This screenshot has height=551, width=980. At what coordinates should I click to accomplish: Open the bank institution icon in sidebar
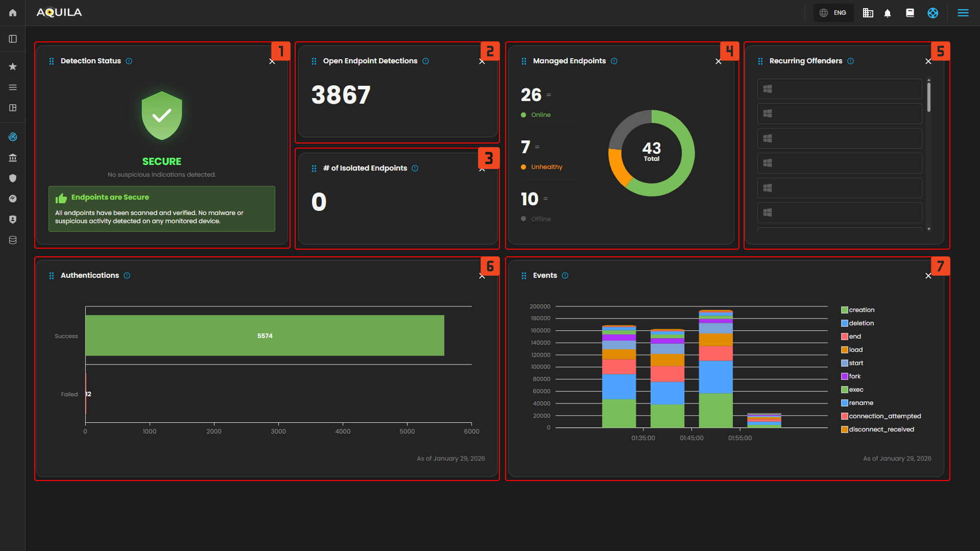click(13, 158)
